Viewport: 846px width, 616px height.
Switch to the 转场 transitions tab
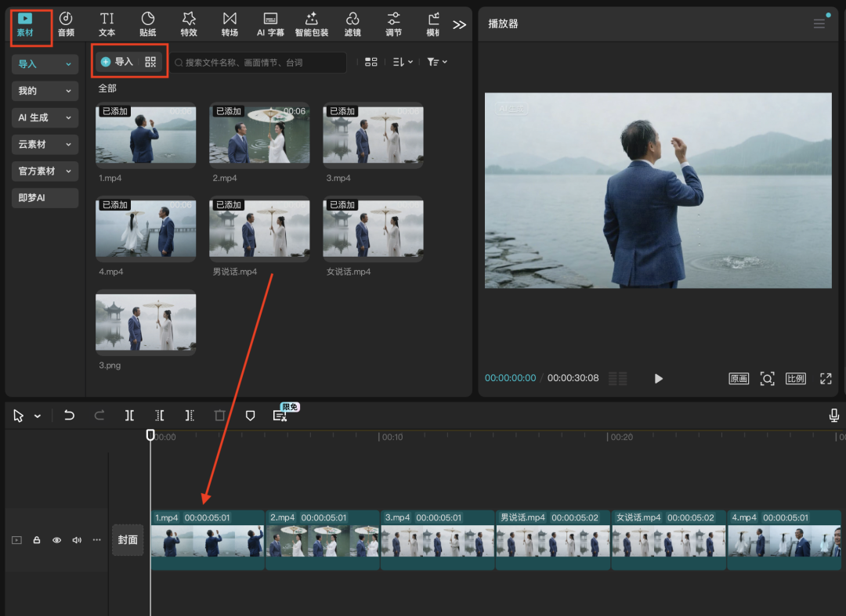pos(230,24)
